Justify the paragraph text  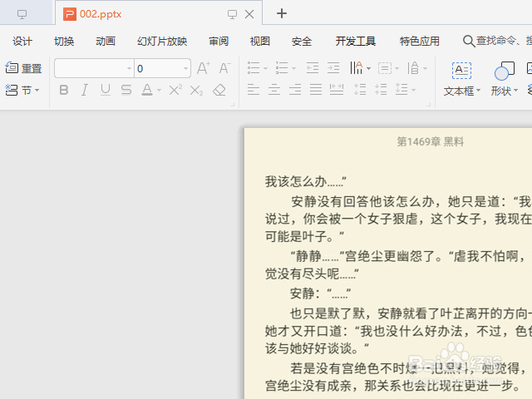tap(316, 90)
